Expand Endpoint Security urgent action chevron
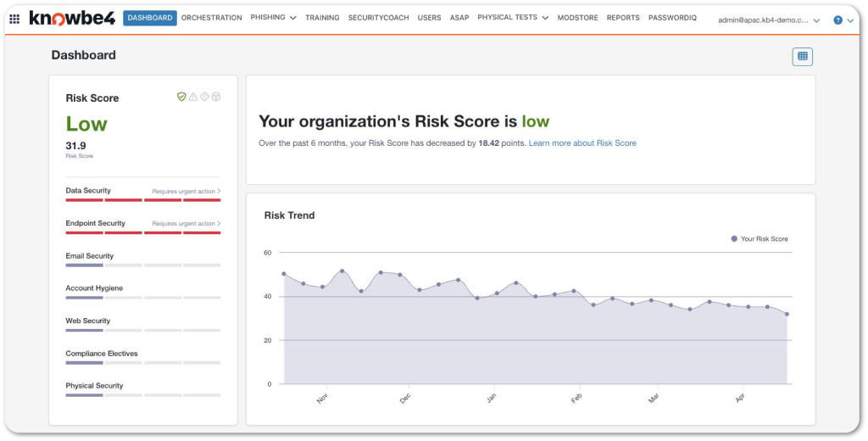 click(x=219, y=223)
